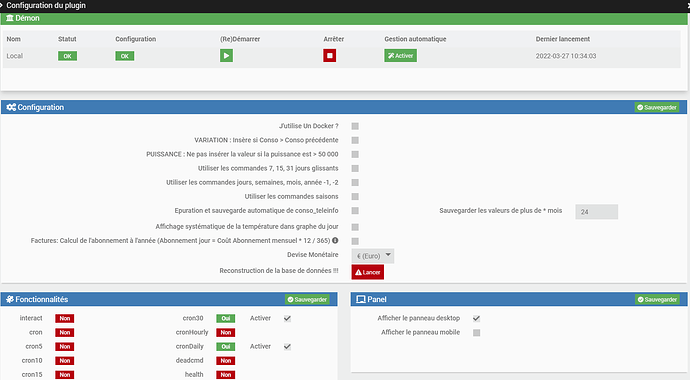This screenshot has width=690, height=380.
Task: Click the OK badge under Configuration
Action: click(125, 56)
